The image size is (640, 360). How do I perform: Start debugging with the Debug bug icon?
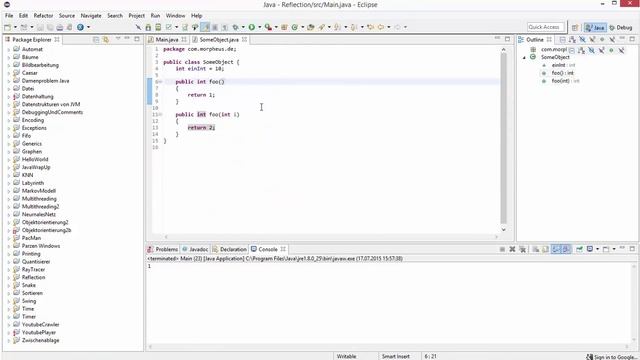point(236,27)
